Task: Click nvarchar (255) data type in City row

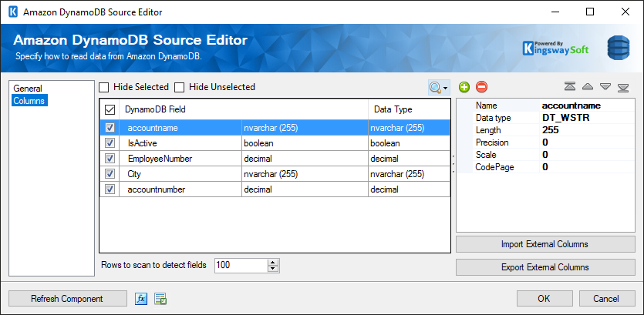Action: (409, 174)
